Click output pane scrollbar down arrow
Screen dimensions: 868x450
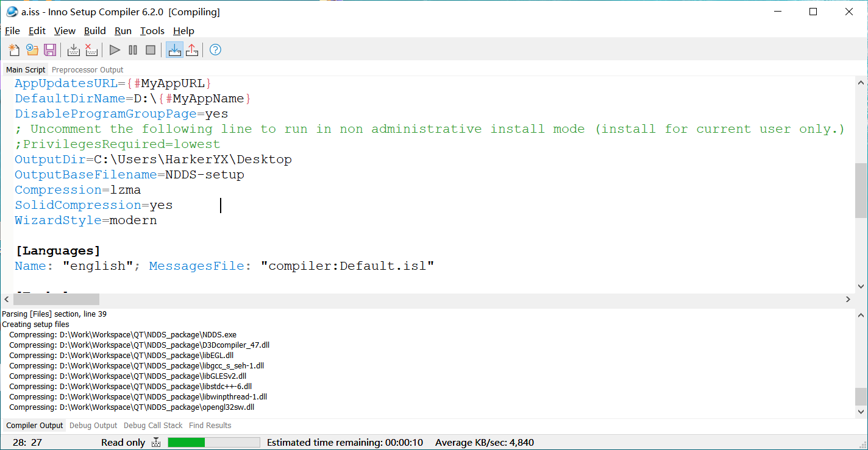coord(861,412)
